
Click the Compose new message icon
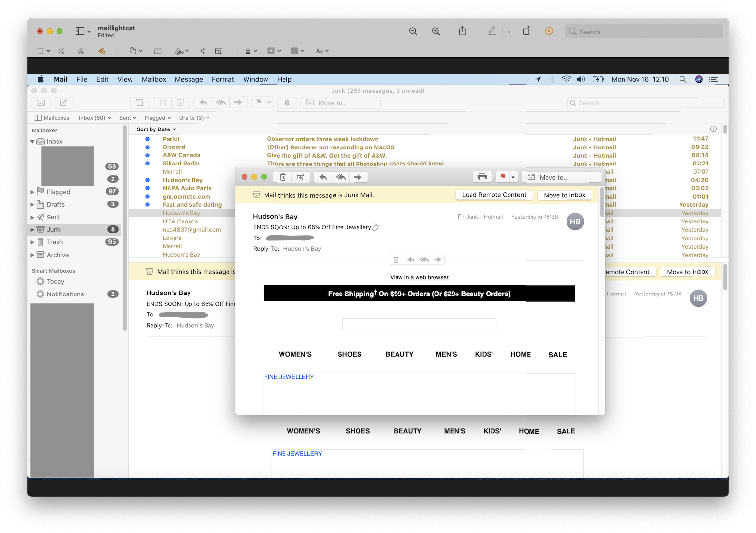63,103
